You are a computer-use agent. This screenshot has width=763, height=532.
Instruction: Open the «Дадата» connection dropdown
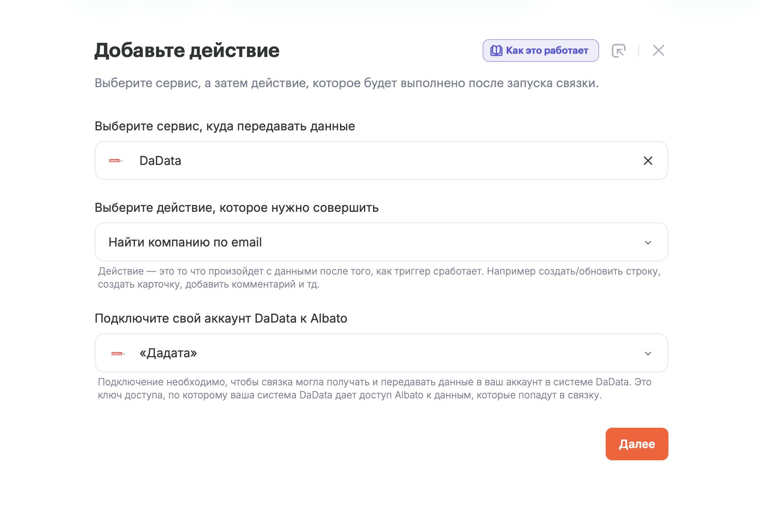[x=367, y=353]
